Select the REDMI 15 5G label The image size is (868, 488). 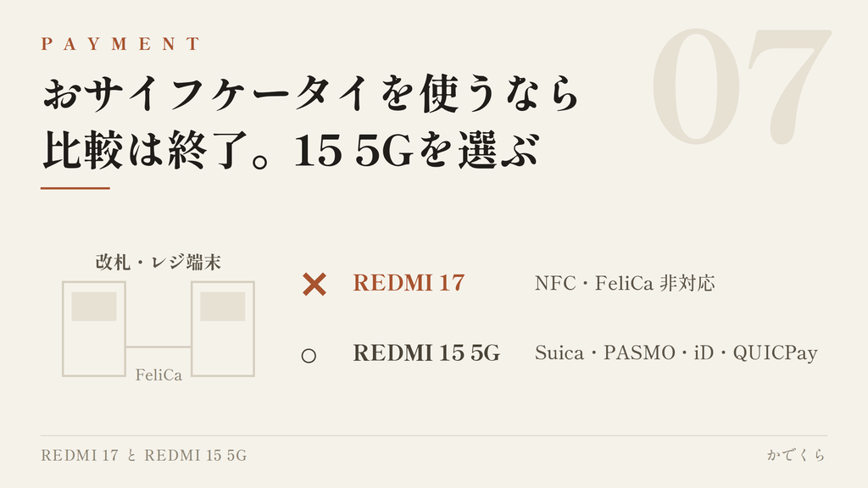(x=427, y=353)
